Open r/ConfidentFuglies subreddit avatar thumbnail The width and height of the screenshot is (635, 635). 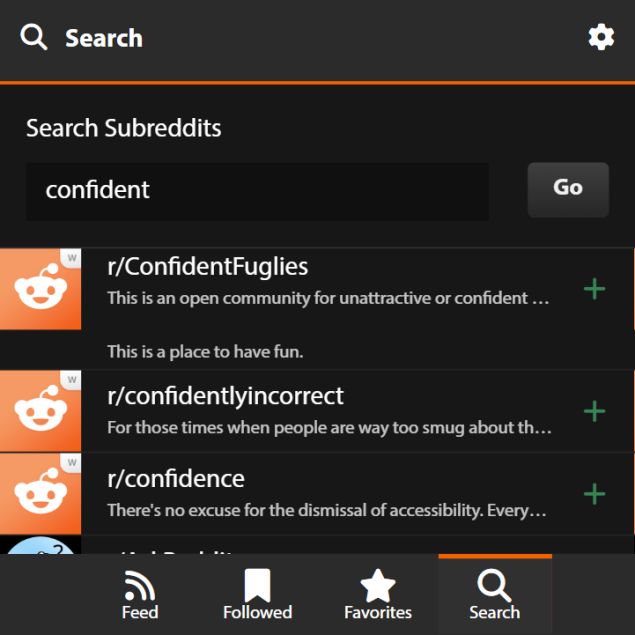[40, 289]
